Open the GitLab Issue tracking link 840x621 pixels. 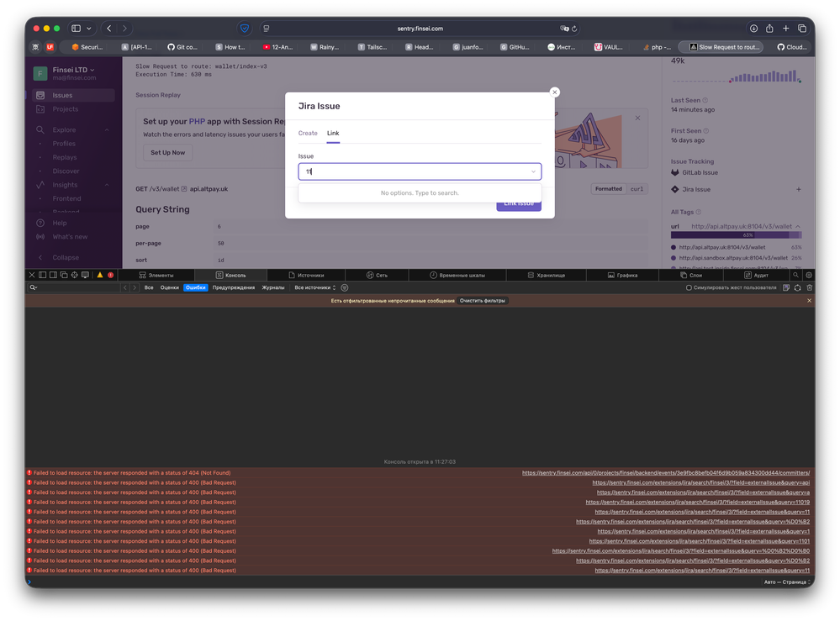700,173
